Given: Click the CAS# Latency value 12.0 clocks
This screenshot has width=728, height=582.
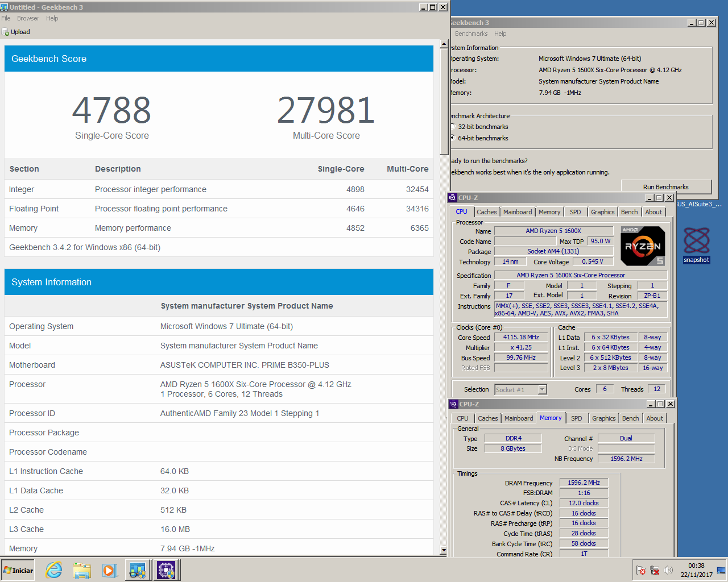Looking at the screenshot, I should [x=584, y=503].
